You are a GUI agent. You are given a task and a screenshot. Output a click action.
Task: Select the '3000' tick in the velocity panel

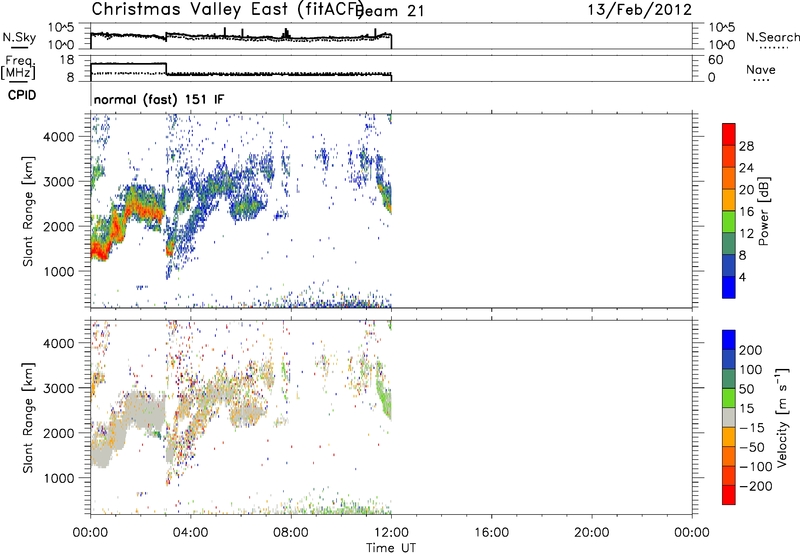pos(59,388)
